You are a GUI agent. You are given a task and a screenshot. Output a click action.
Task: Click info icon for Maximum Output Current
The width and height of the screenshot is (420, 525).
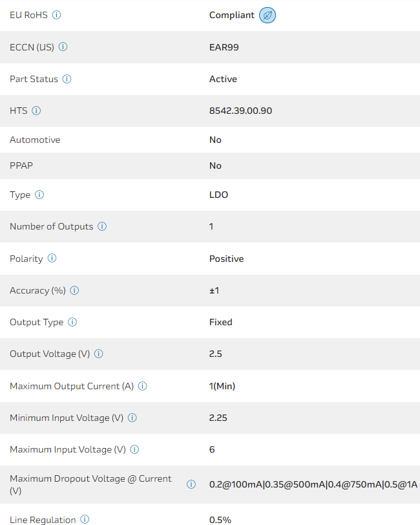click(x=143, y=386)
